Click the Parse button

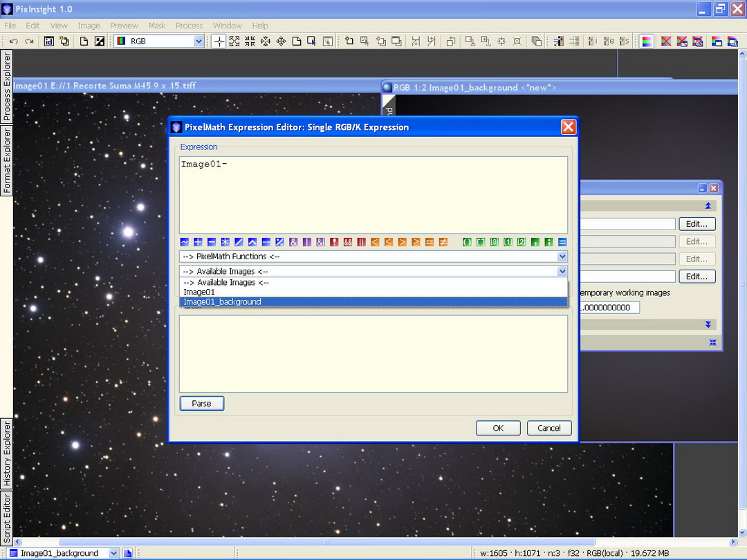coord(201,403)
